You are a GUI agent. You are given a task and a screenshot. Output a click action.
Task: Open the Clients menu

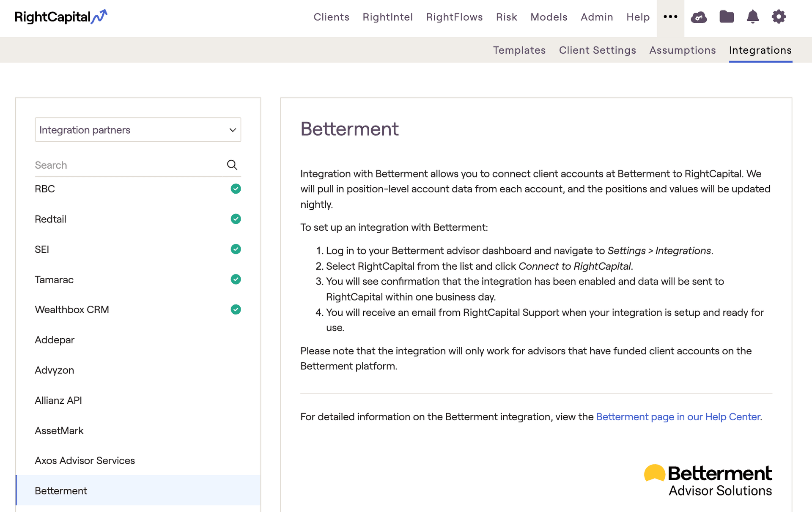(331, 17)
